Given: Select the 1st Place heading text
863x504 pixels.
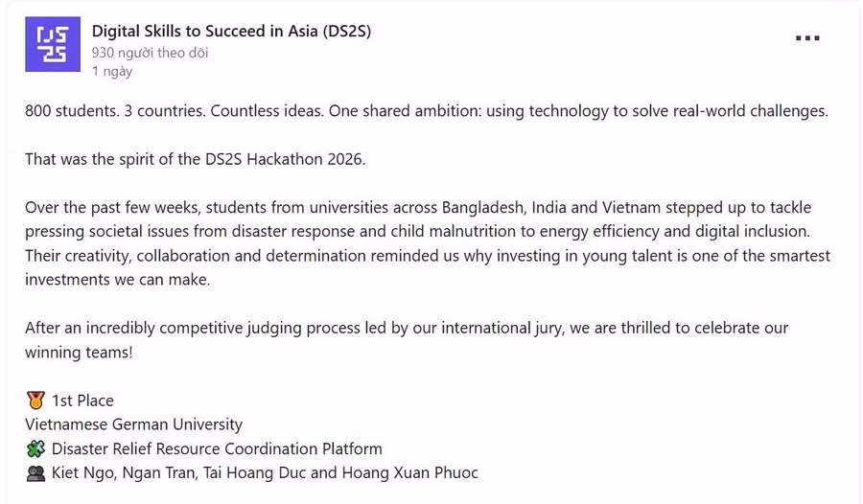Looking at the screenshot, I should click(82, 401).
